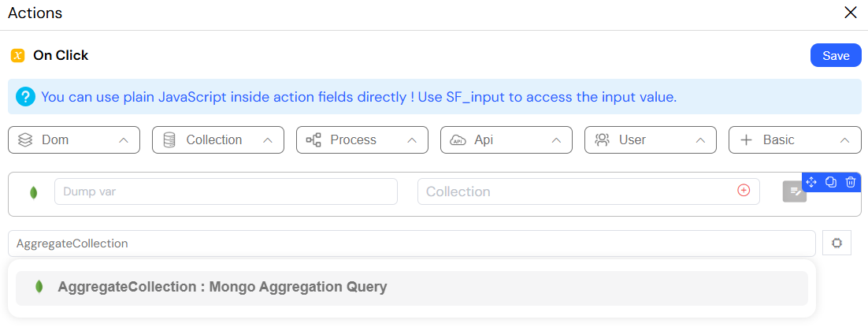
Task: Click the MongoDB leaf icon in the action row
Action: (x=33, y=193)
